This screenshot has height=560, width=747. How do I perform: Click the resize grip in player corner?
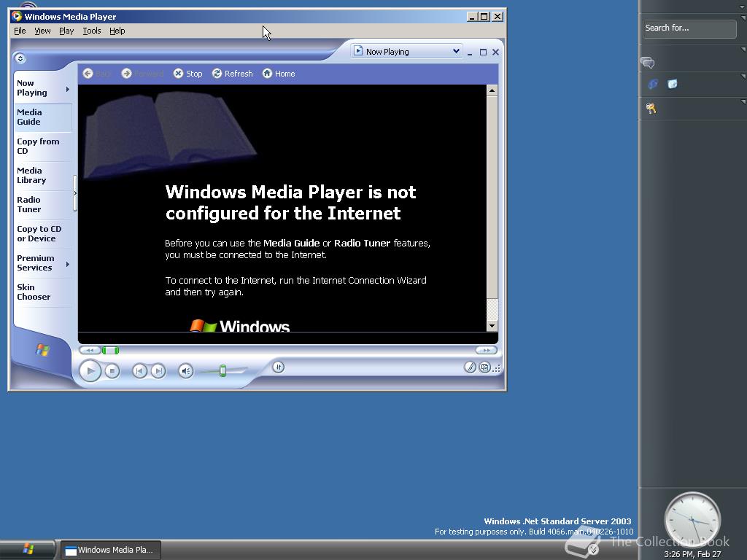click(497, 368)
